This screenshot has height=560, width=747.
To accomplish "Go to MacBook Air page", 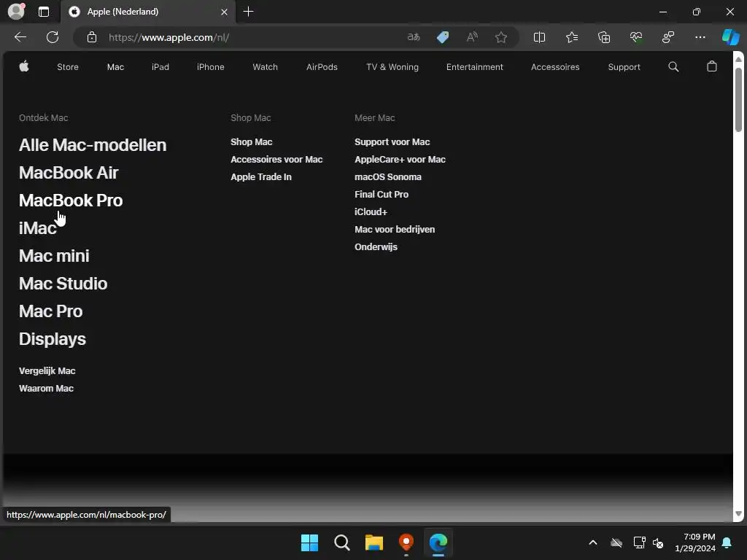I will pyautogui.click(x=69, y=173).
